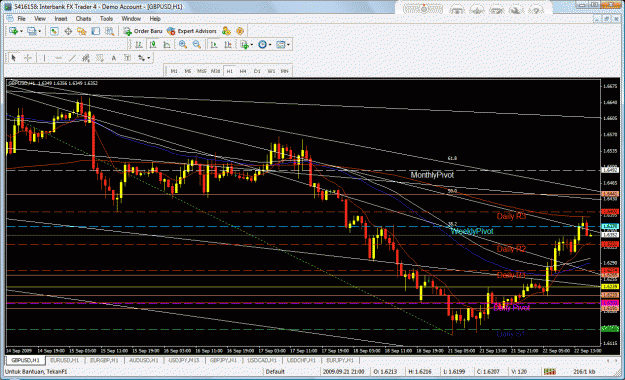Open the Tools menu
The height and width of the screenshot is (380, 625).
[106, 19]
